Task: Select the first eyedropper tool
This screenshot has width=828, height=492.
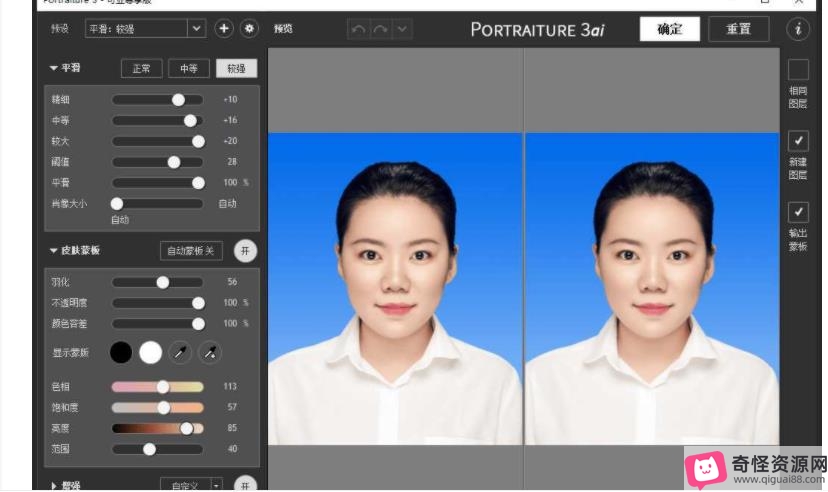Action: [x=180, y=352]
